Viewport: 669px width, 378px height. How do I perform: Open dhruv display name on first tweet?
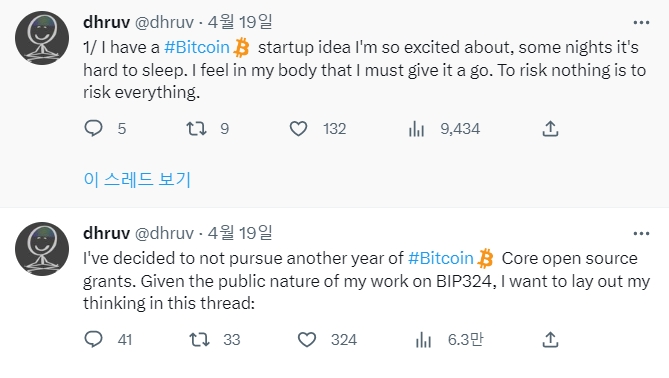click(x=107, y=22)
